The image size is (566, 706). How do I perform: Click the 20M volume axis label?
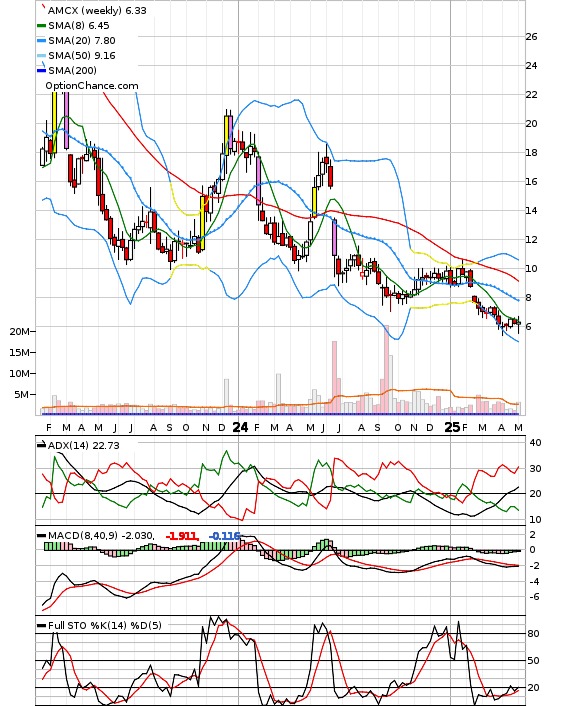click(19, 331)
